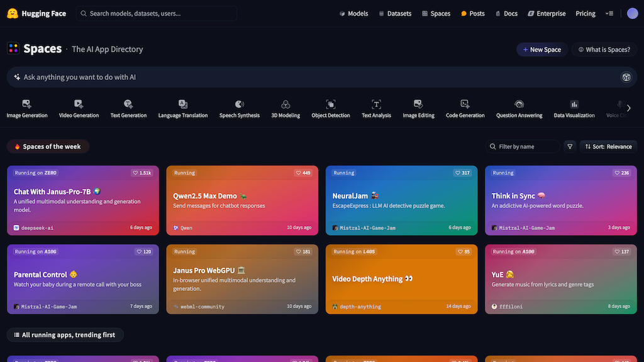The height and width of the screenshot is (362, 644).
Task: Select the Video Generation category icon
Action: click(79, 104)
